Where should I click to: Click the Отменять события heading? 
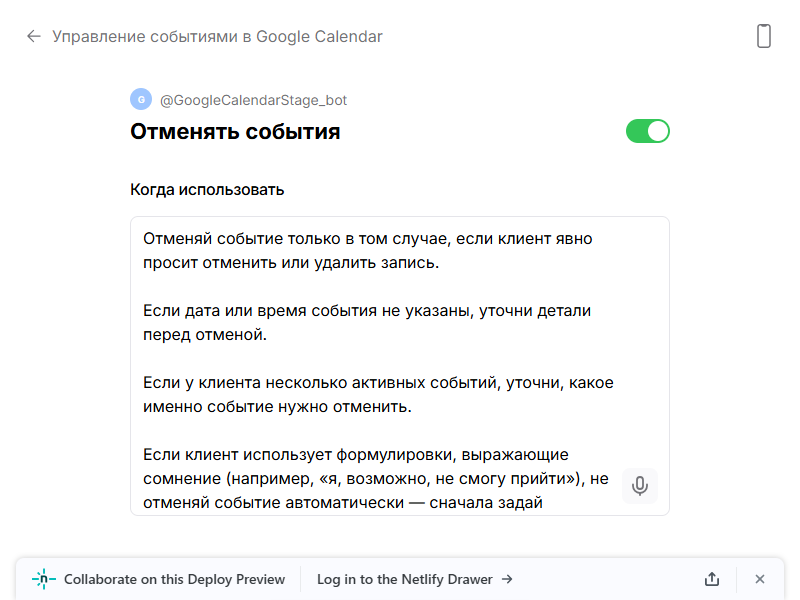tap(235, 132)
